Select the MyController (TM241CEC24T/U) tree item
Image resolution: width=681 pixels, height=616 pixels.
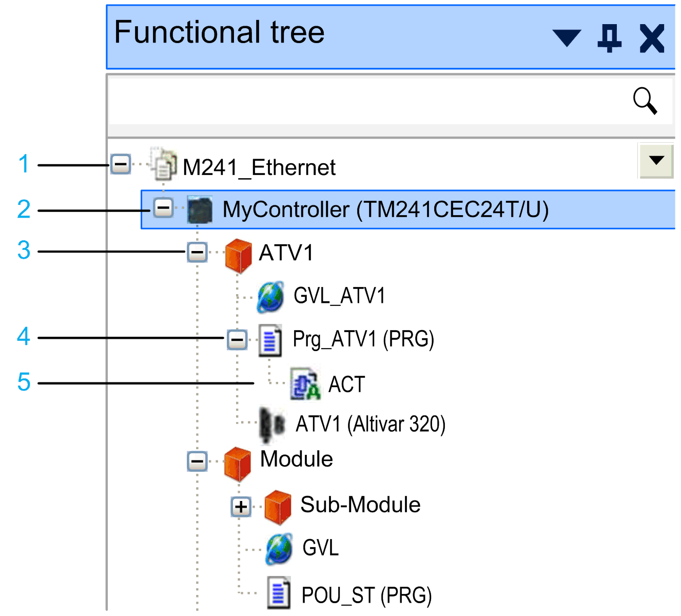(385, 209)
